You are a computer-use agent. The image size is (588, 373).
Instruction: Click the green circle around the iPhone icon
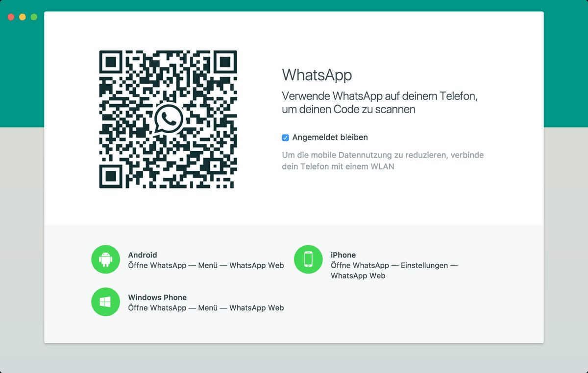(x=308, y=259)
